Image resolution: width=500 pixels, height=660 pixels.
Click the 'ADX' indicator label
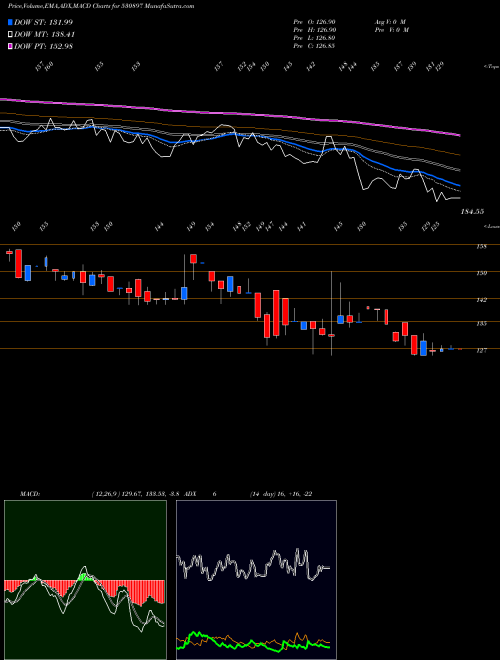pyautogui.click(x=191, y=494)
